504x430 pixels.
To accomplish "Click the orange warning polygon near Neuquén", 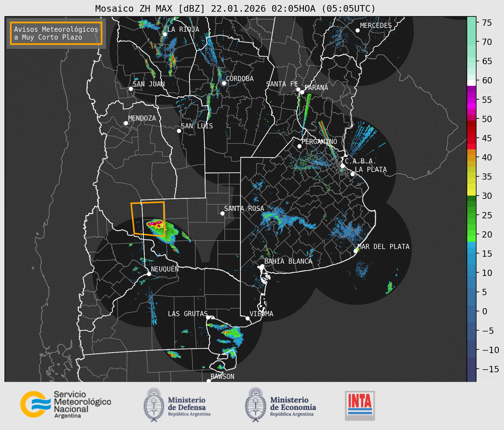I will [148, 219].
